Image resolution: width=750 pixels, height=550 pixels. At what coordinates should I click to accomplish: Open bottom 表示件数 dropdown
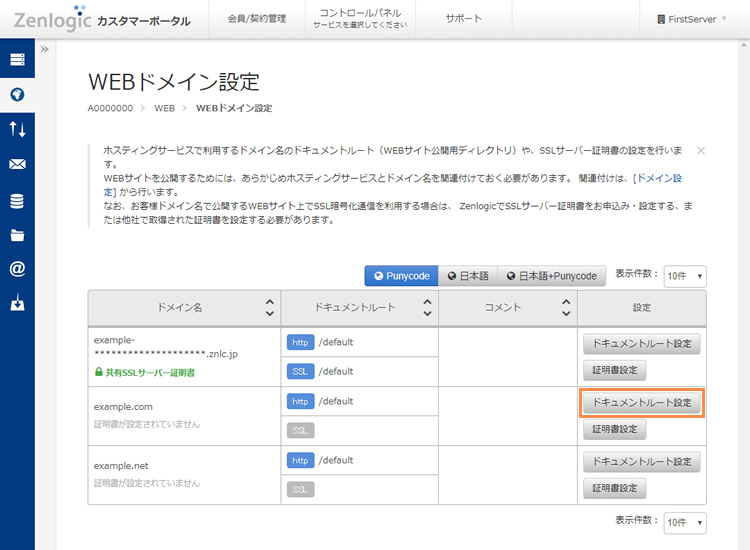685,522
